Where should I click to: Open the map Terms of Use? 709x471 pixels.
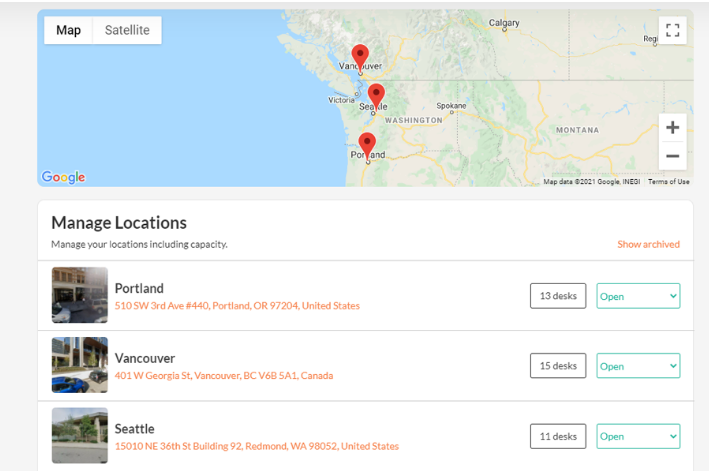(x=669, y=182)
